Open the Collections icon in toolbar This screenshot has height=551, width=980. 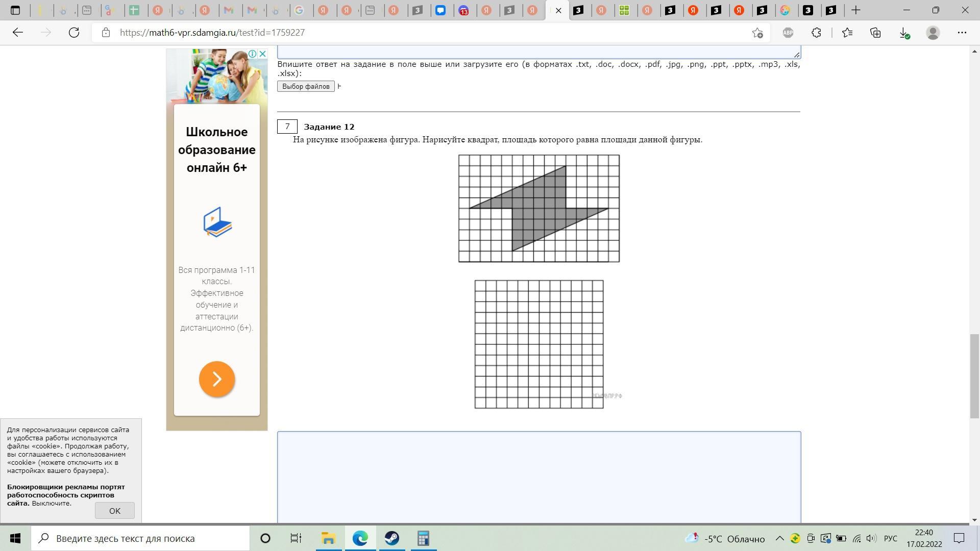point(875,33)
